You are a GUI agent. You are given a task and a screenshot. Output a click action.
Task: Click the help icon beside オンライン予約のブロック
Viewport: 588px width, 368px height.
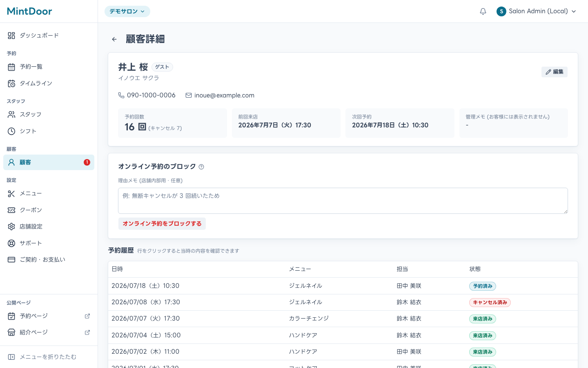201,167
